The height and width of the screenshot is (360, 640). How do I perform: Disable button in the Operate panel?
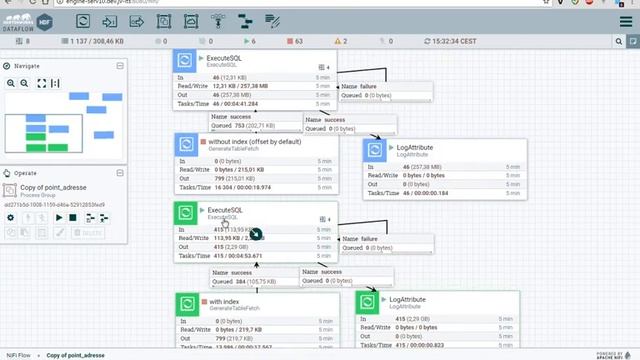[x=42, y=218]
